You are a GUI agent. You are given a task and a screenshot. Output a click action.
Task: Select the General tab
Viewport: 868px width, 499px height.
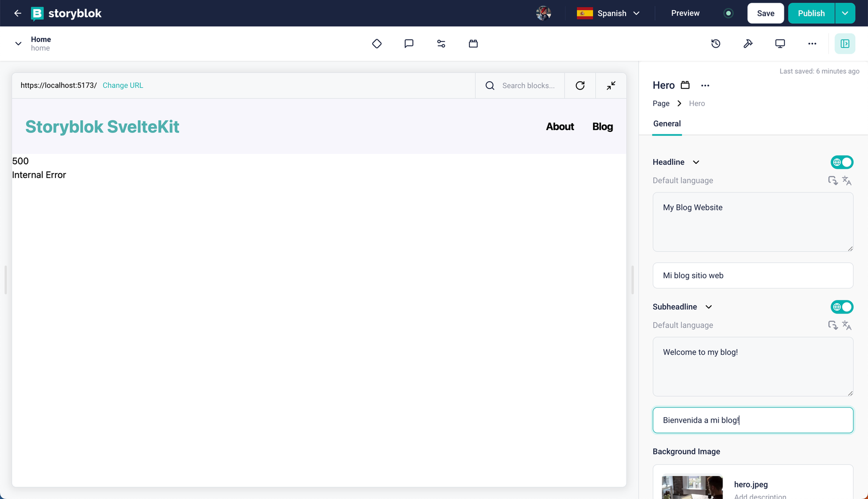tap(667, 124)
